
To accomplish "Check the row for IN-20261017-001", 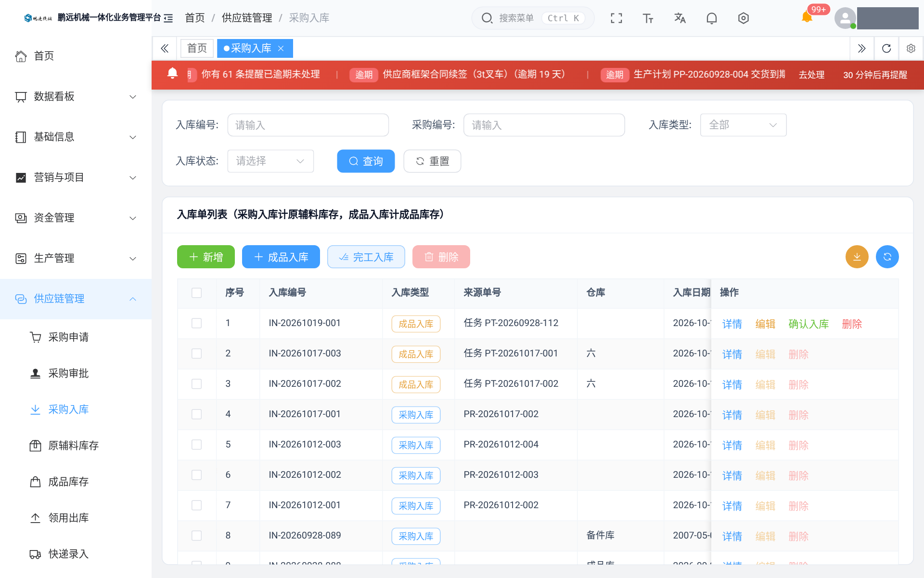I will coord(196,414).
